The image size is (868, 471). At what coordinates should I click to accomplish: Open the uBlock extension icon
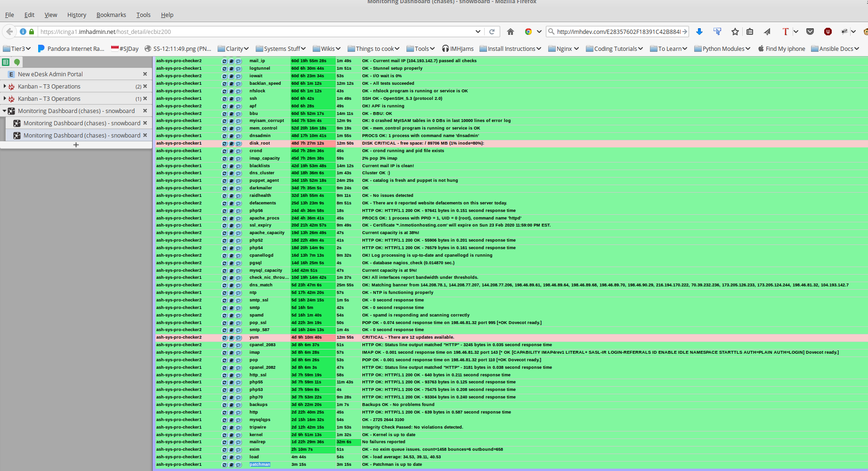tap(827, 32)
